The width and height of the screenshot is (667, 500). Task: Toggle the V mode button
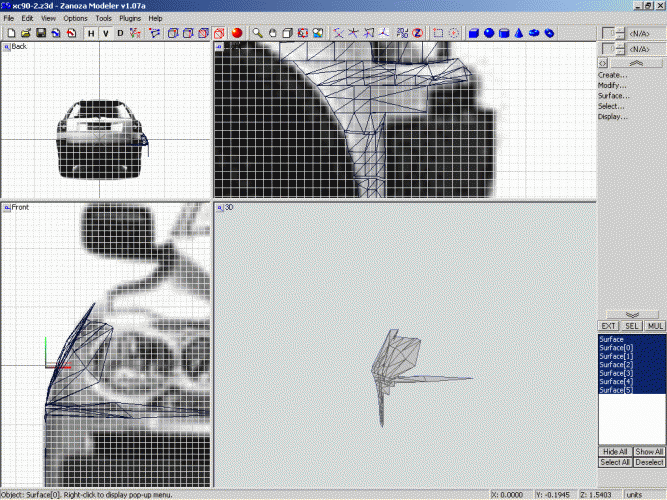point(106,33)
